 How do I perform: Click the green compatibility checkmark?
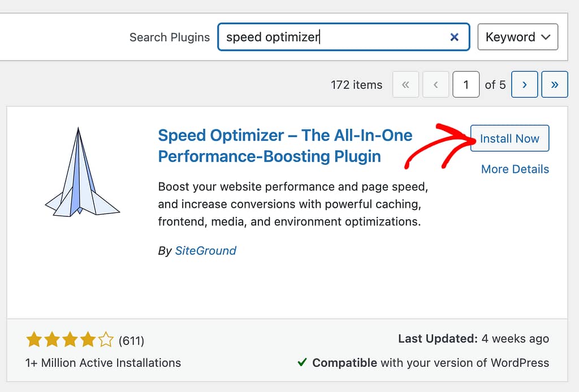click(x=302, y=362)
